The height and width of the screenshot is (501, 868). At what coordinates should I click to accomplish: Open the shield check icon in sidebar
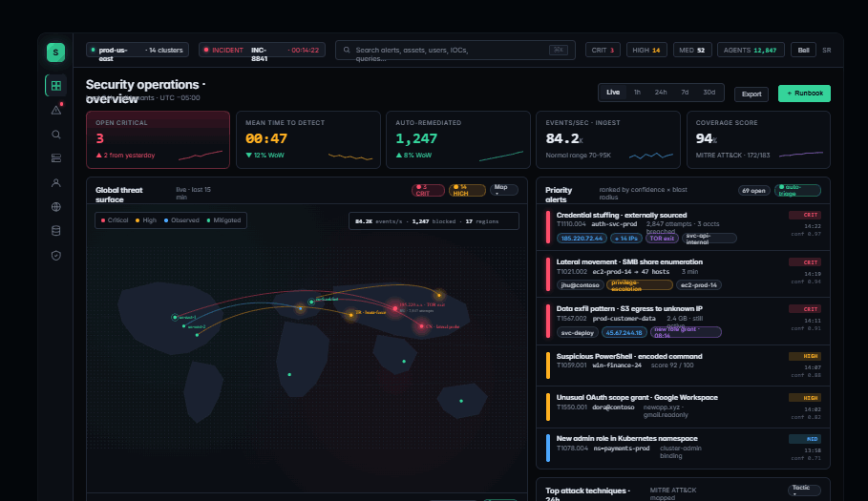pyautogui.click(x=56, y=255)
